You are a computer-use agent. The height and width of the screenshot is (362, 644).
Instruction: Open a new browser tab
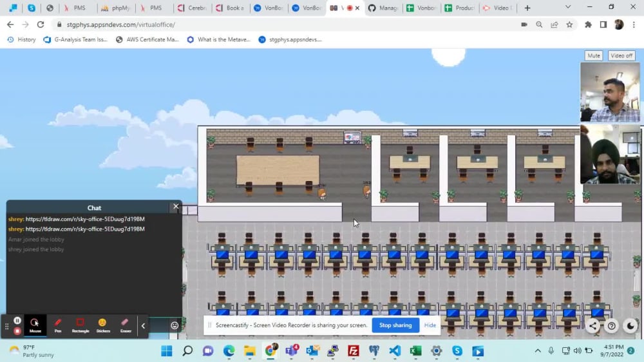(527, 8)
